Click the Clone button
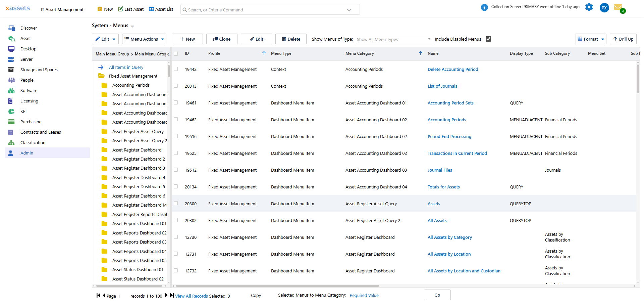 (222, 39)
